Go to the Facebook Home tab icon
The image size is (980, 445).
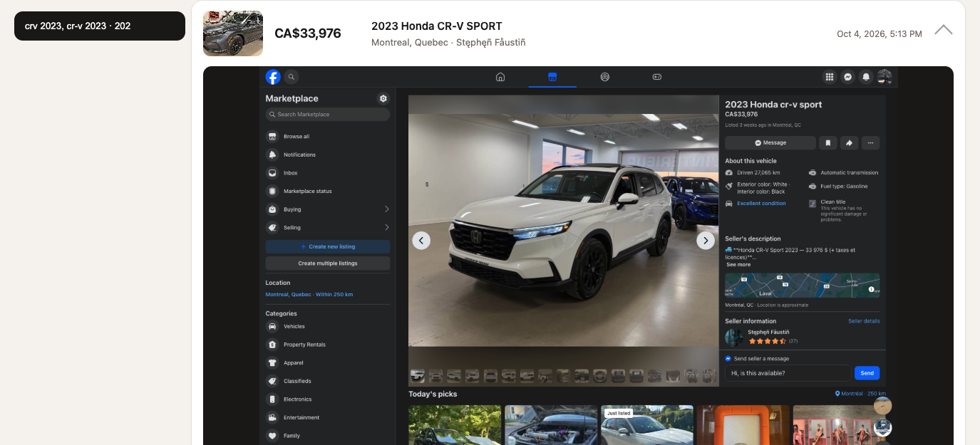click(x=500, y=77)
